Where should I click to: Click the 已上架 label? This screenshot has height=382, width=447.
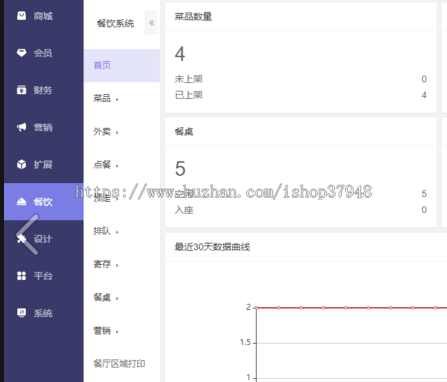189,95
